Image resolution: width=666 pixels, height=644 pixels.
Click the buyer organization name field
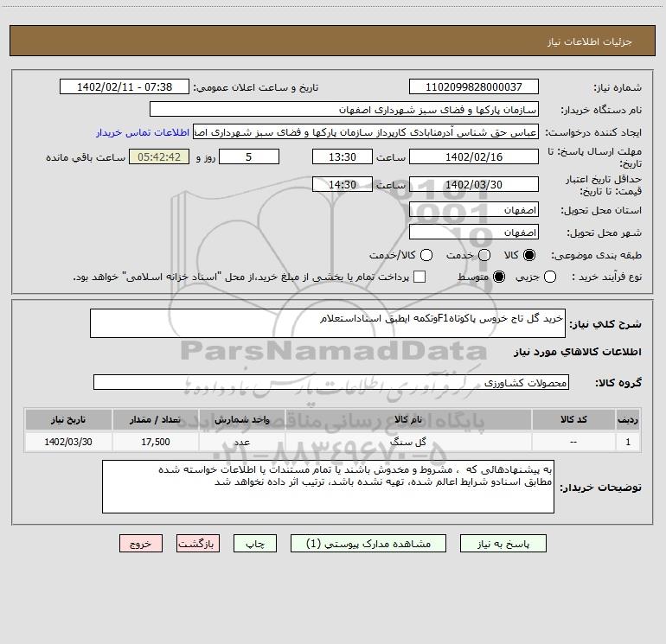pos(344,110)
